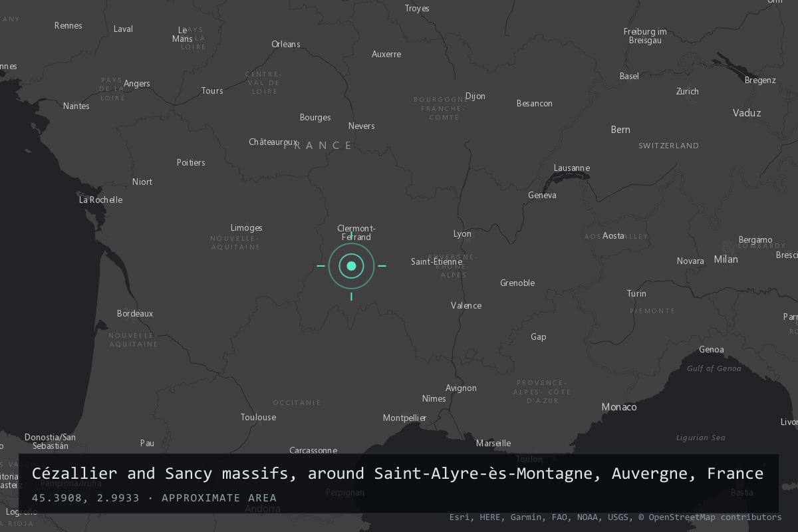Click the Novara city label

pyautogui.click(x=690, y=261)
